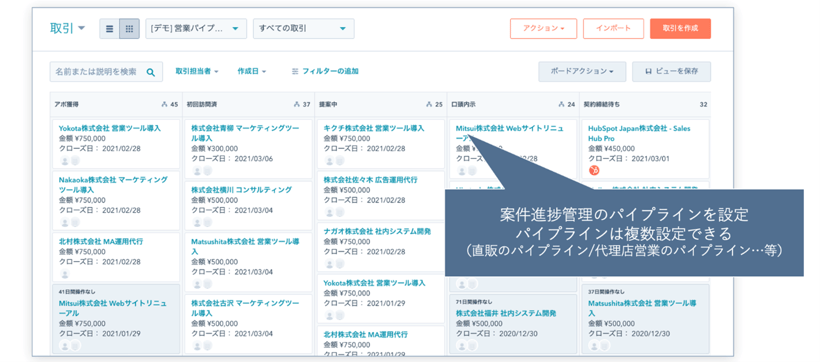Viewport: 820px width, 362px height.
Task: Open 株式会社青柳 マーケティングツール導入 deal
Action: (245, 133)
